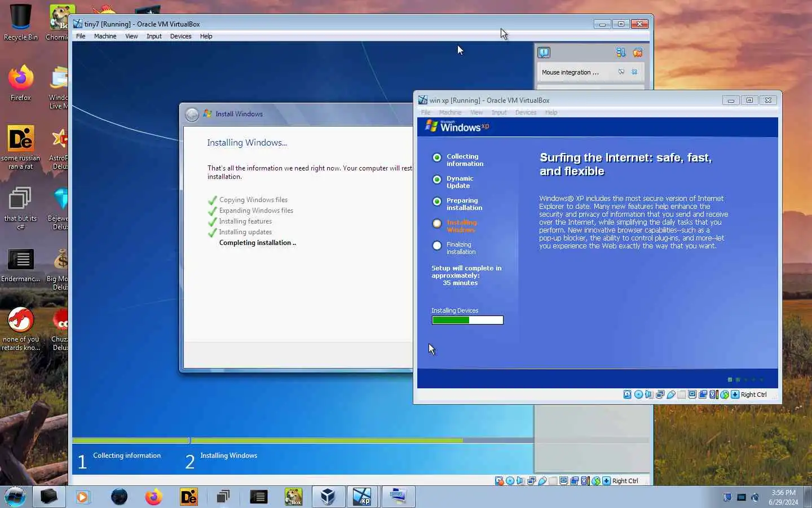Image resolution: width=812 pixels, height=508 pixels.
Task: Disable Mouse integration notification via don't-show icon
Action: pos(621,72)
